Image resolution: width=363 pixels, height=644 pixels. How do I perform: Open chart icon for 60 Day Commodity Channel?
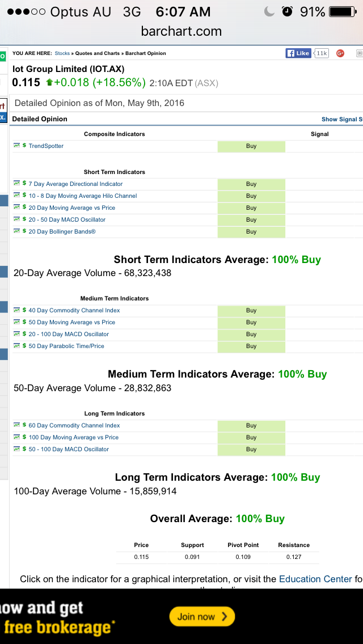tap(17, 425)
